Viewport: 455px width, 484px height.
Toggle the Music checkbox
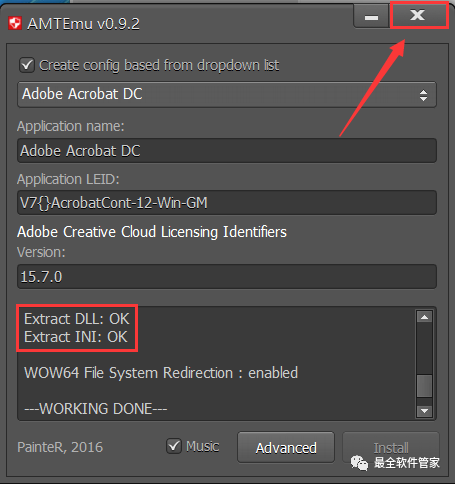pyautogui.click(x=174, y=446)
